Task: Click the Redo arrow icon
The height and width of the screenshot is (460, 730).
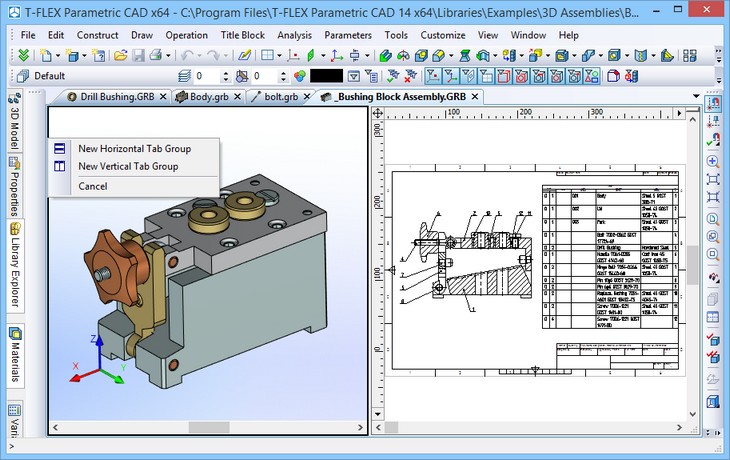Action: point(213,56)
